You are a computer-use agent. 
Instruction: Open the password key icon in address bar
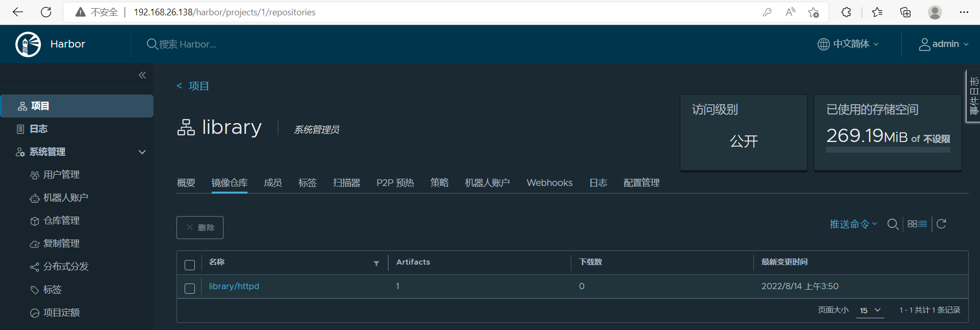point(767,12)
